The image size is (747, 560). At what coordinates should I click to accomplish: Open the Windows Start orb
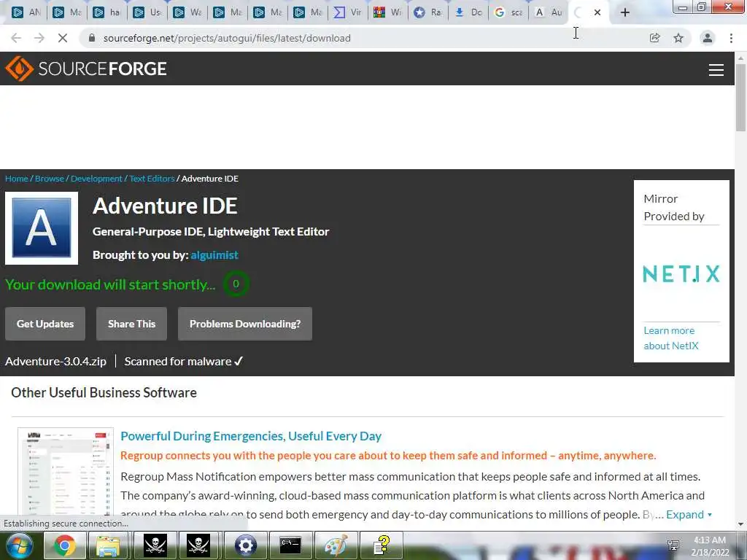click(x=19, y=545)
